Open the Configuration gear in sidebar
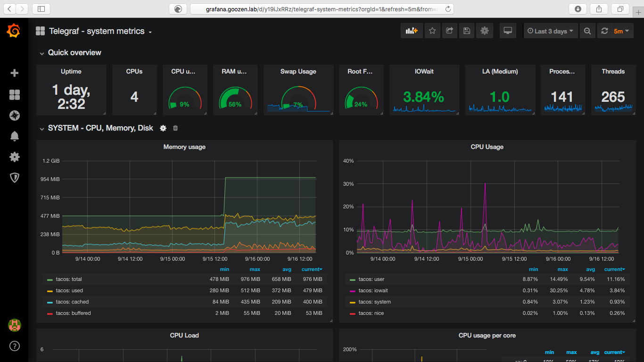 click(14, 157)
